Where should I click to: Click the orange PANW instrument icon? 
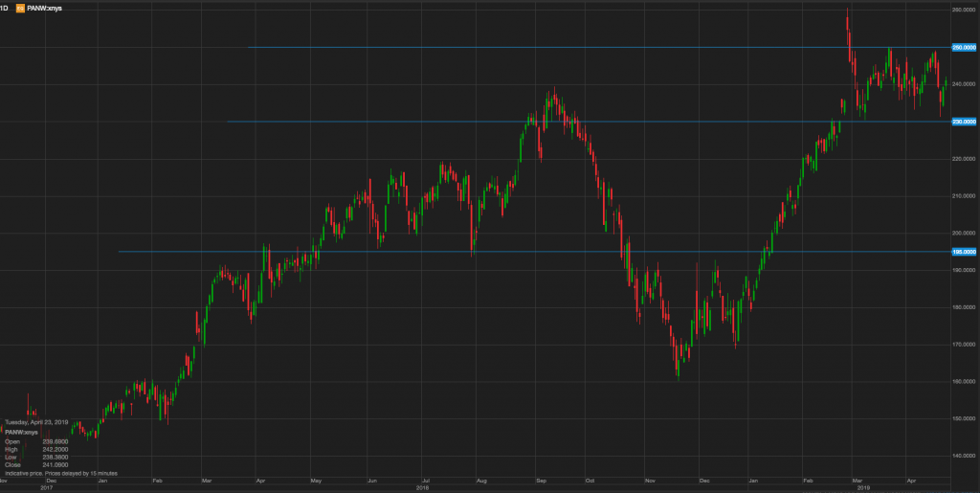click(20, 7)
